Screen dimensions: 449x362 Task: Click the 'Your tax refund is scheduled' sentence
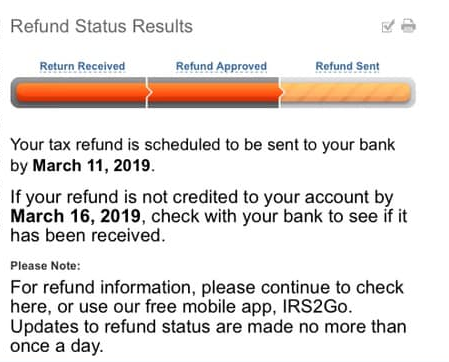(203, 155)
